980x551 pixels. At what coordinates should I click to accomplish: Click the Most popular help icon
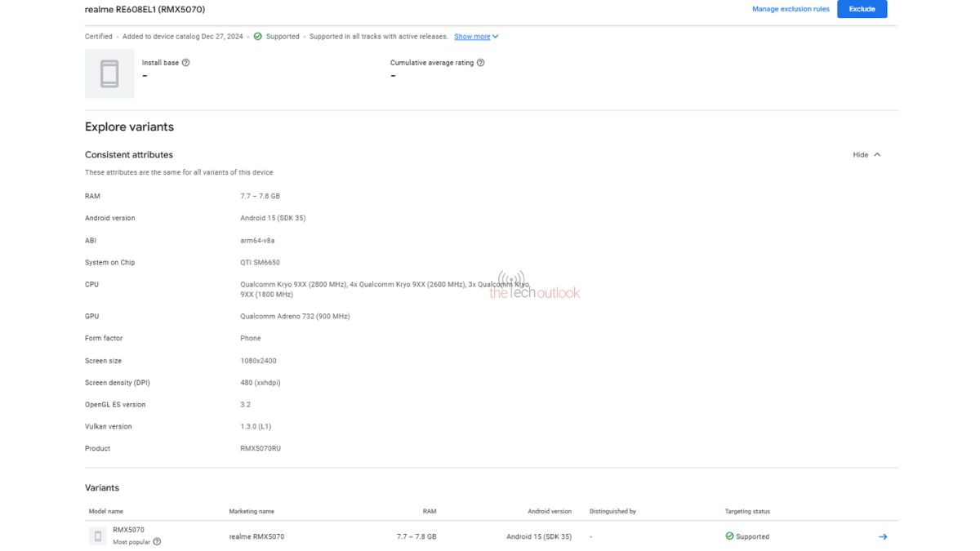coord(157,540)
